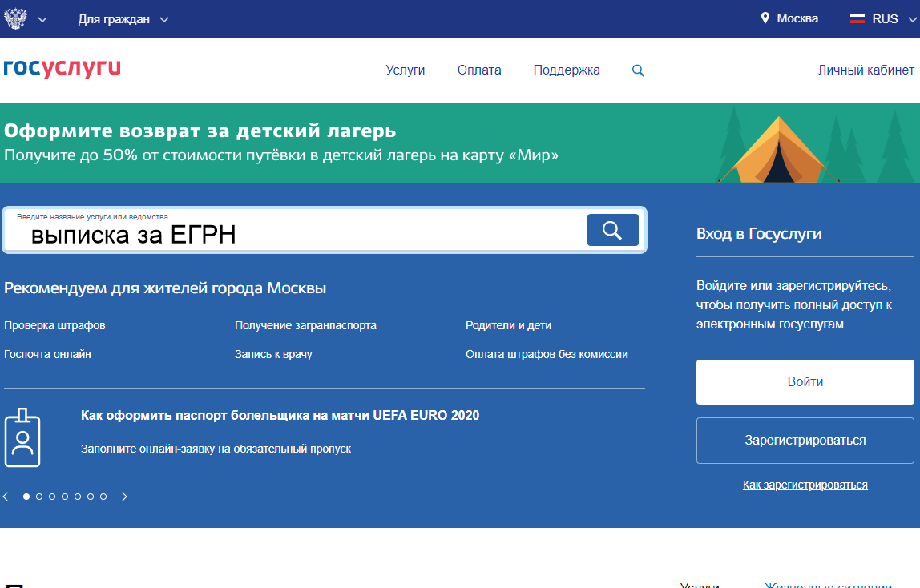Click the location pin icon near Москва
Viewport: 920px width, 588px height.
click(765, 18)
